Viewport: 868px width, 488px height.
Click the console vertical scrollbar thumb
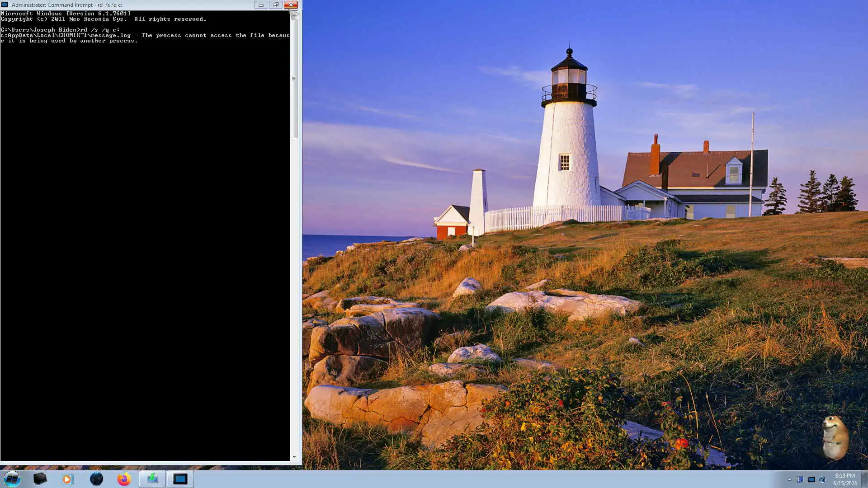294,78
